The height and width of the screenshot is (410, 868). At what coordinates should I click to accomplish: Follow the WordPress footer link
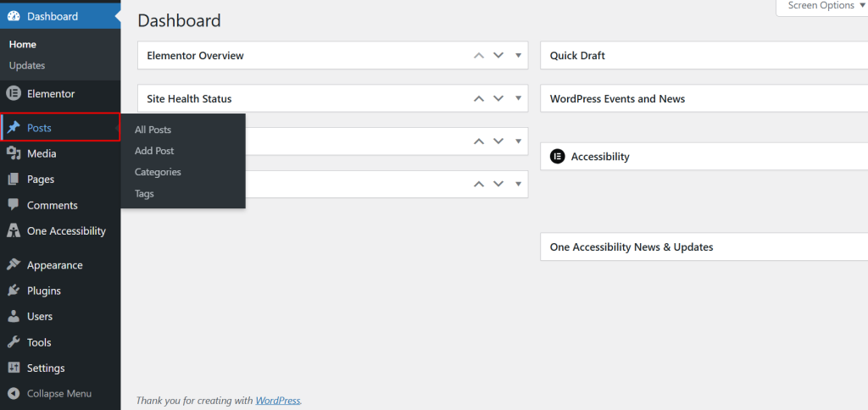tap(278, 400)
